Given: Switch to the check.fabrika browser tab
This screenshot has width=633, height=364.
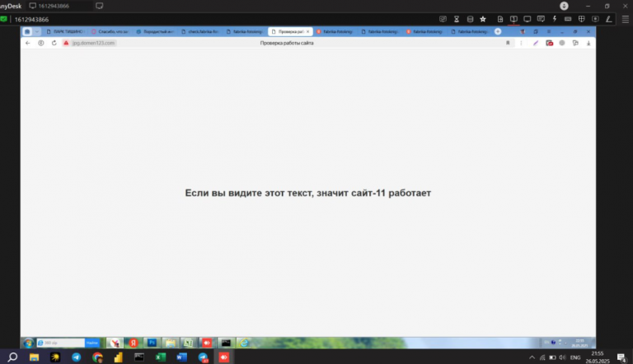Looking at the screenshot, I should [200, 31].
